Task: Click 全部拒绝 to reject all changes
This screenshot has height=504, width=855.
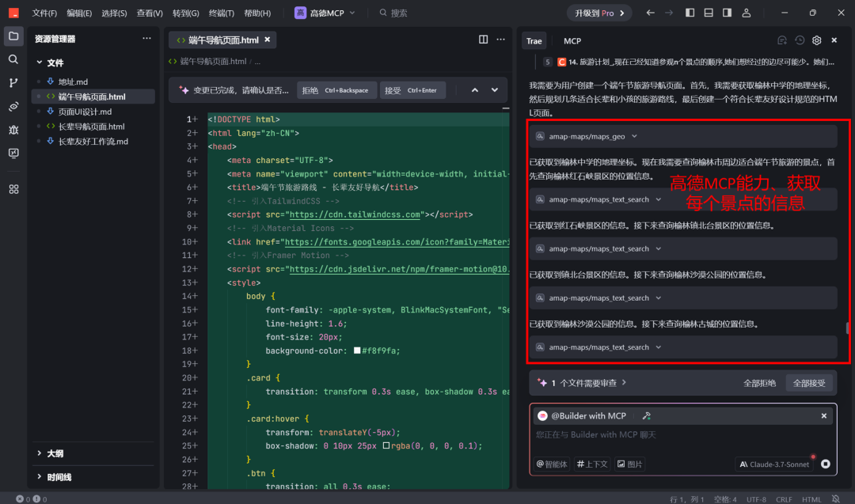Action: [x=759, y=383]
